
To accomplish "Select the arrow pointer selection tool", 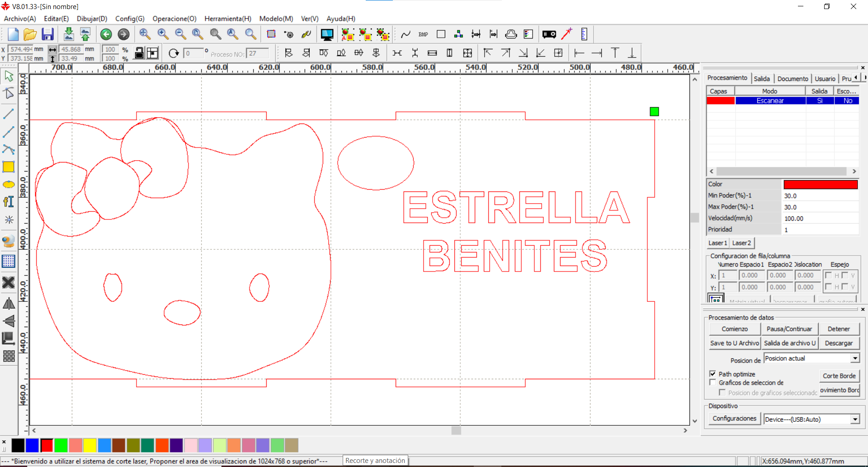I will [x=9, y=76].
